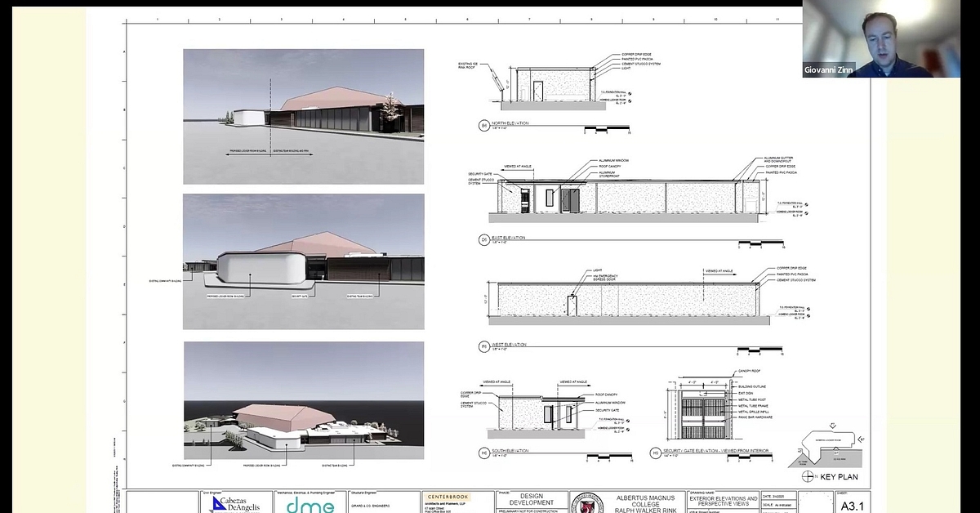Click the Giovanni Zinn name label
The height and width of the screenshot is (513, 980).
pyautogui.click(x=829, y=69)
